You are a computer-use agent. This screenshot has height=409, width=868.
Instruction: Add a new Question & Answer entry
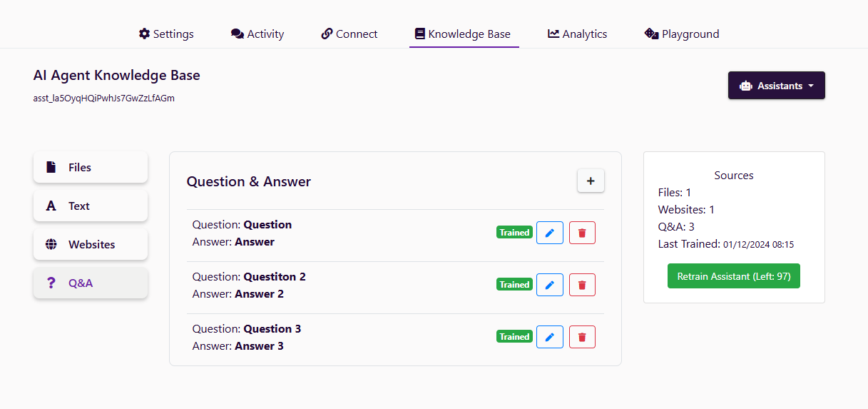591,181
